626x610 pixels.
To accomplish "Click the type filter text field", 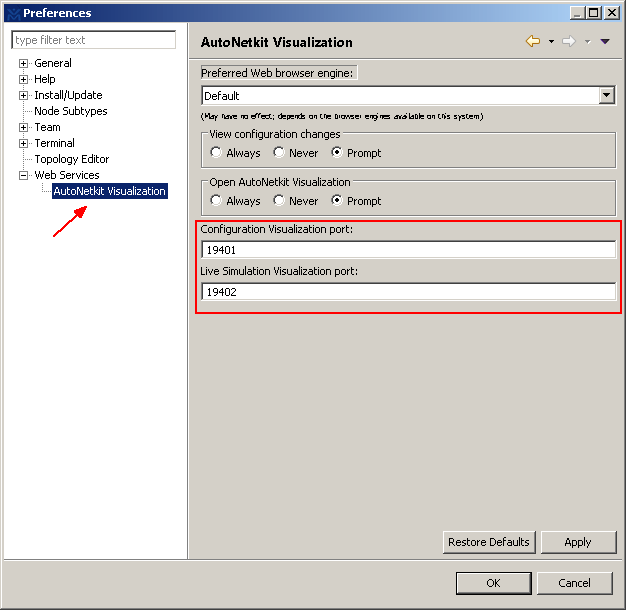I will 93,40.
